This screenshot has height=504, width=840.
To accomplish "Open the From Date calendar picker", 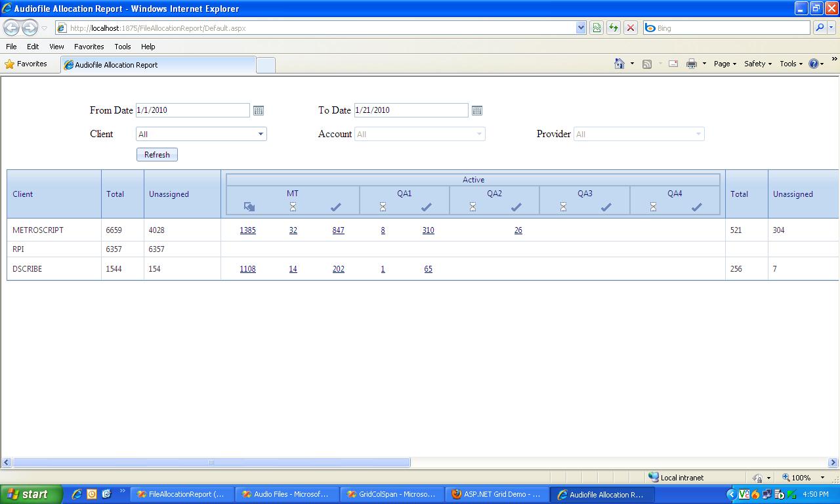I will [259, 110].
